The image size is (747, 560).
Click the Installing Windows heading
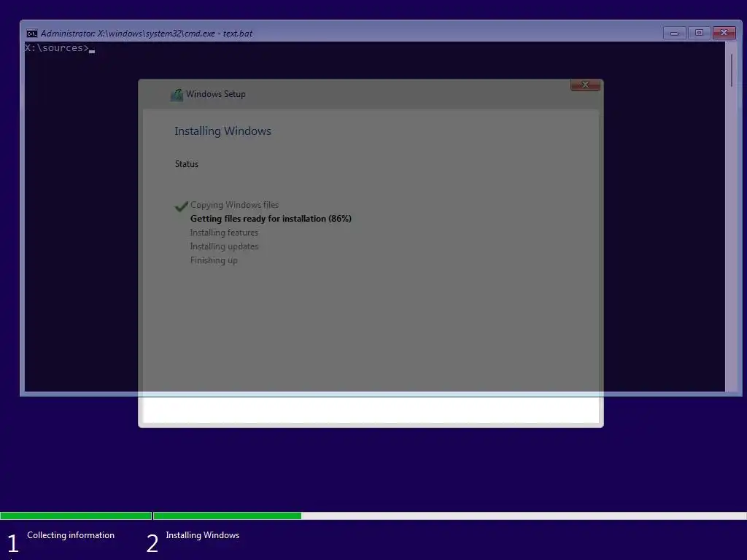pyautogui.click(x=222, y=131)
